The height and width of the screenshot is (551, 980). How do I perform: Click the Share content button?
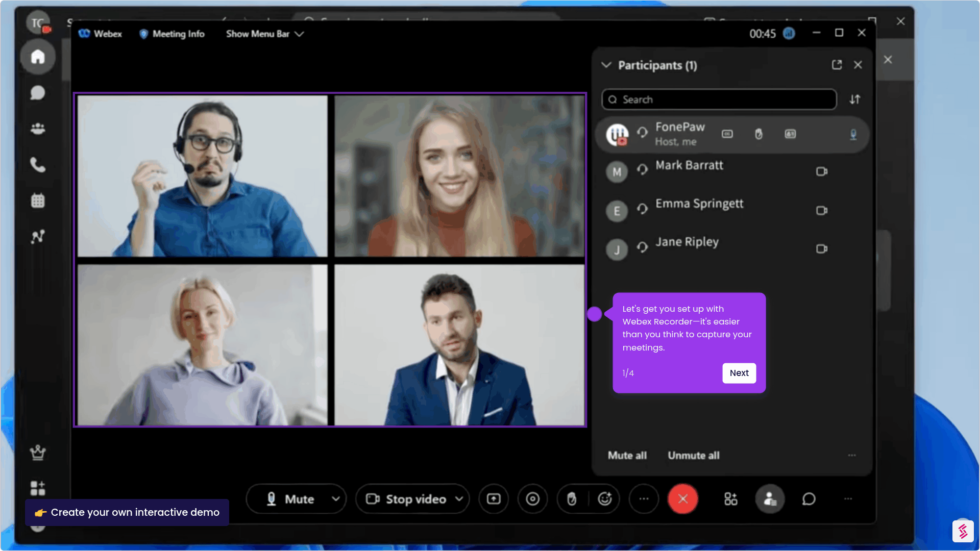(494, 499)
